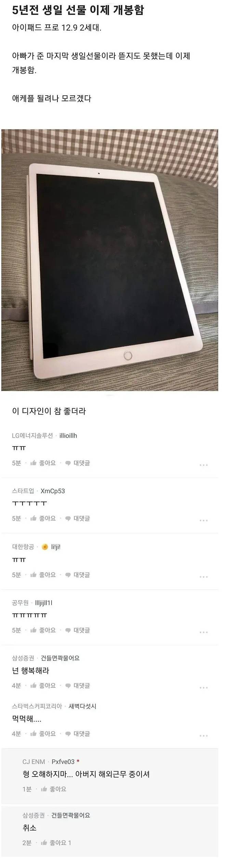Screen dimensions: 225x868
Task: Reply to LG에너지솔루션 illioillh comment
Action: 78,463
